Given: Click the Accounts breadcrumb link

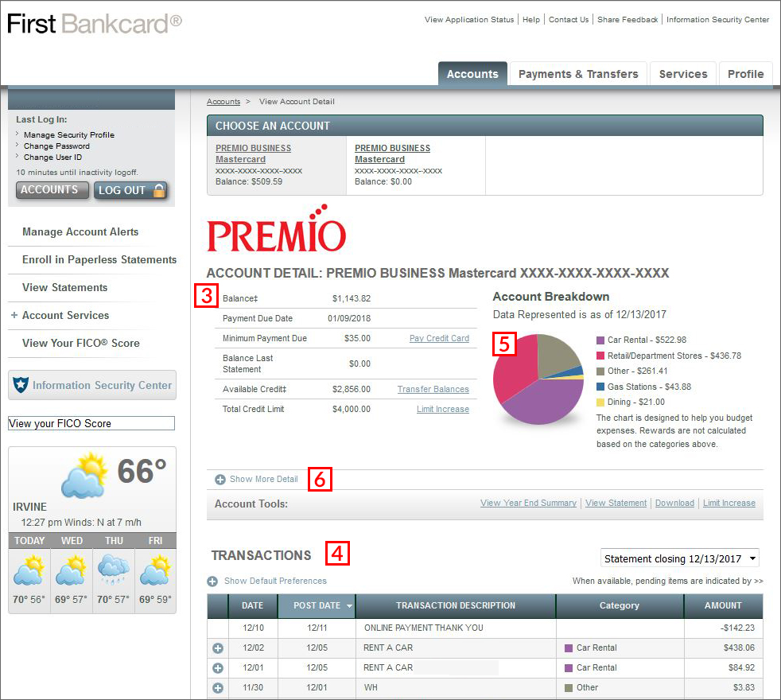Looking at the screenshot, I should pyautogui.click(x=223, y=102).
